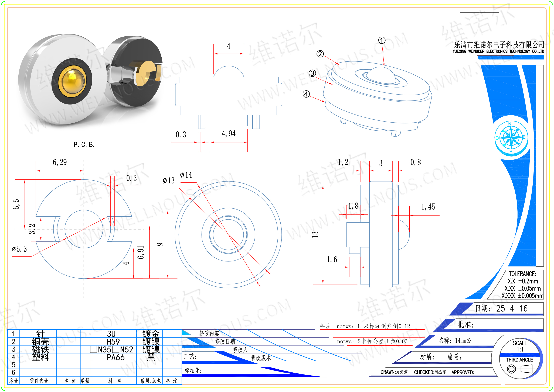
Task: Click the vertical 13 height dimension
Action: pyautogui.click(x=315, y=234)
